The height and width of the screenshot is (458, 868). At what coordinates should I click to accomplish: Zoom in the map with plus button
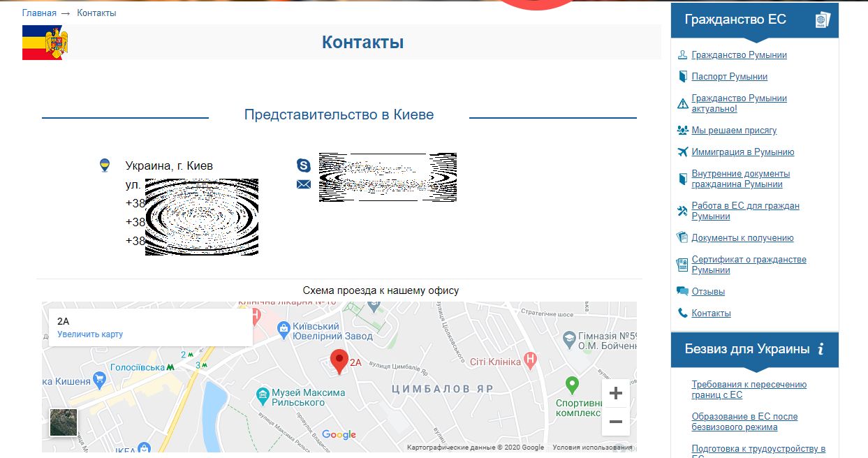pos(615,393)
